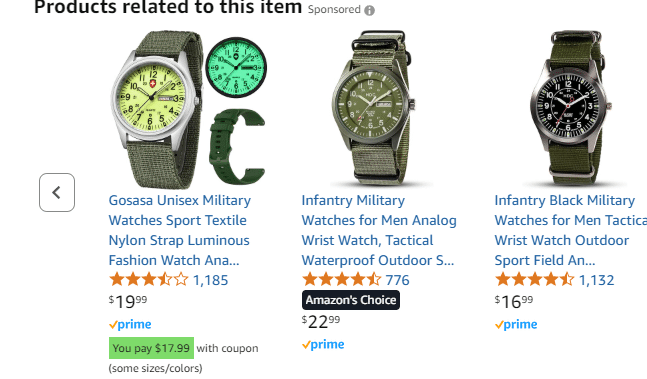The width and height of the screenshot is (647, 379).
Task: Click the Amazon's Choice badge
Action: click(351, 300)
